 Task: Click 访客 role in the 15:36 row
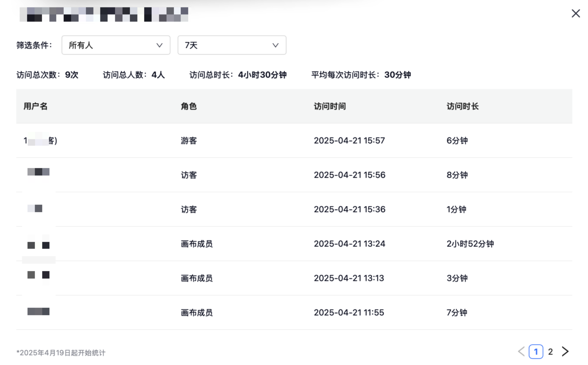(x=189, y=210)
